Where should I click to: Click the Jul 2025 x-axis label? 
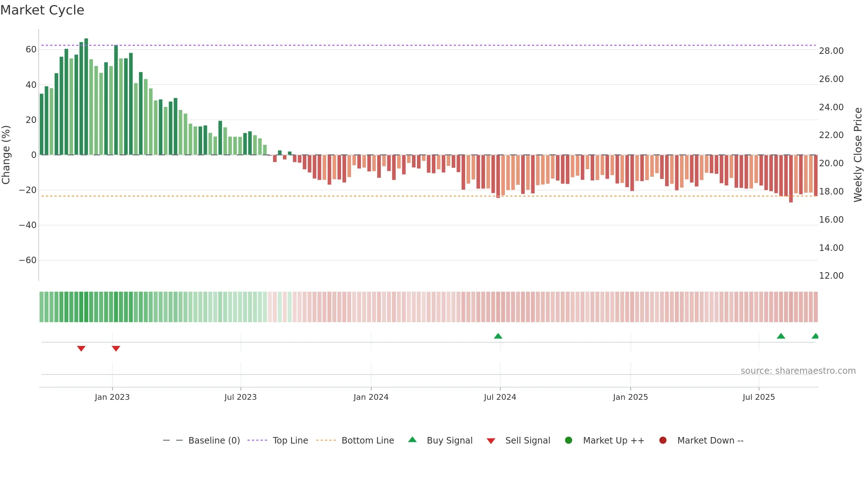pyautogui.click(x=759, y=397)
